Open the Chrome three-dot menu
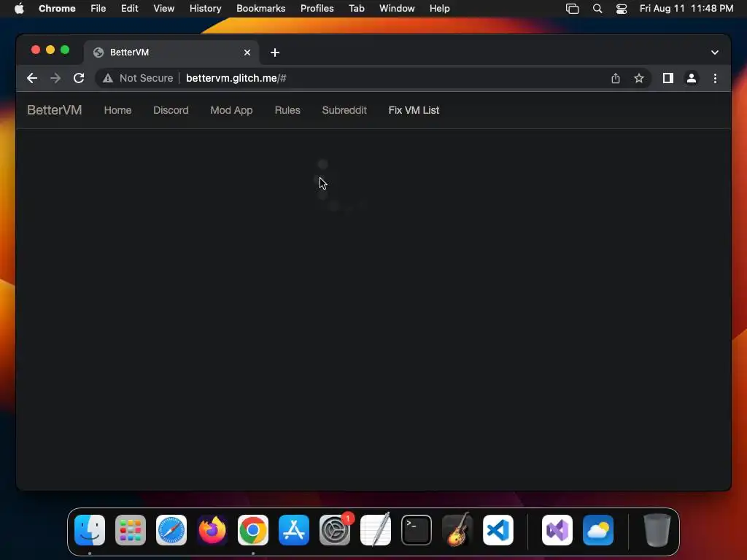Image resolution: width=747 pixels, height=560 pixels. click(715, 78)
